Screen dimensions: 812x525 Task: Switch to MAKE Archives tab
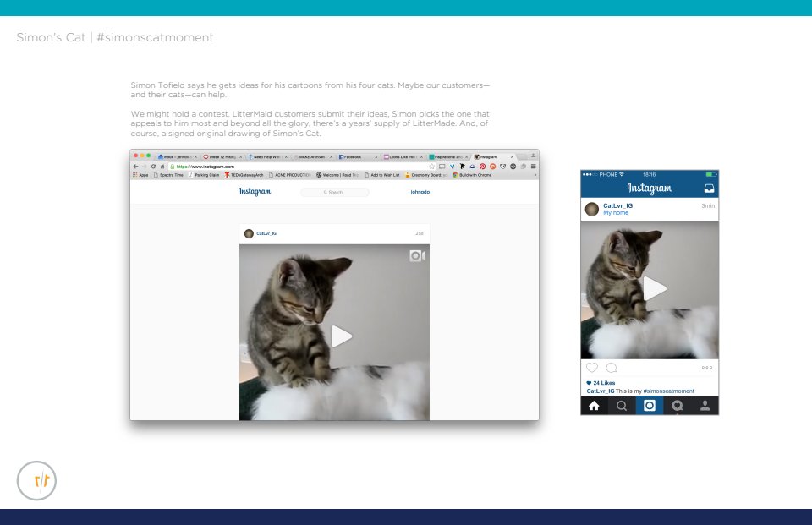click(x=313, y=156)
